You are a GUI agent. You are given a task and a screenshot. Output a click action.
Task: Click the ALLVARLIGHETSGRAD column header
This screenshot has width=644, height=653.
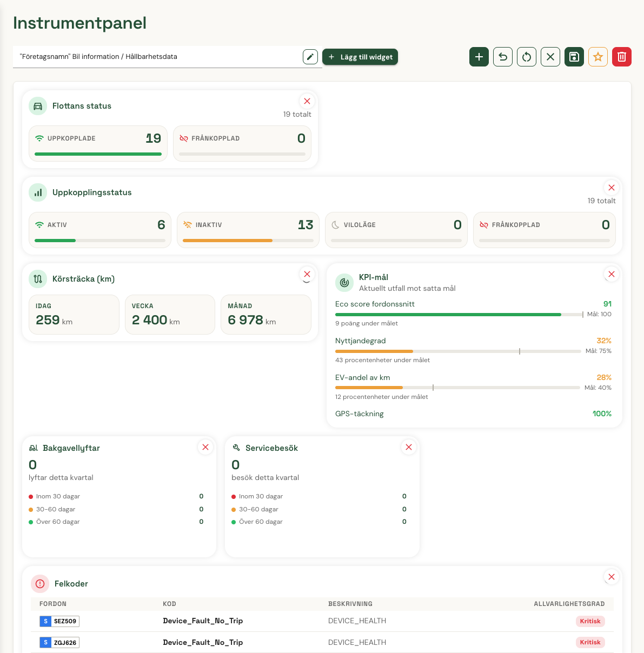point(569,604)
